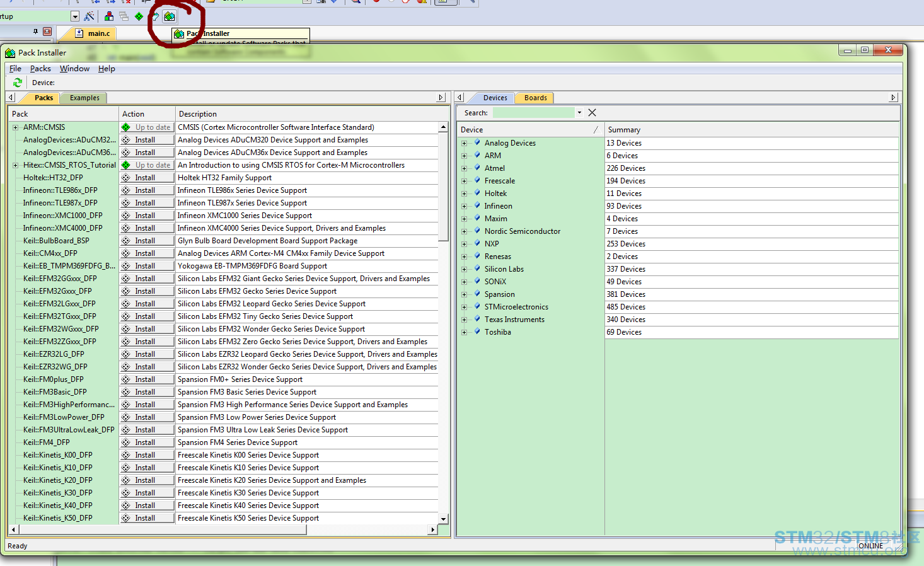Click the Packs list vertical scrollbar up arrow
Image resolution: width=924 pixels, height=566 pixels.
point(443,127)
